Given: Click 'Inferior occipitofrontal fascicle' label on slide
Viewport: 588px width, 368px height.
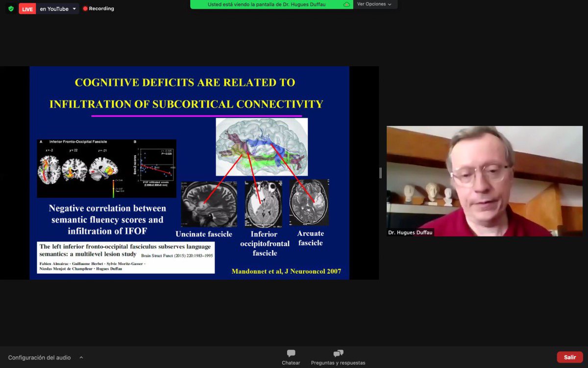Looking at the screenshot, I should (265, 243).
